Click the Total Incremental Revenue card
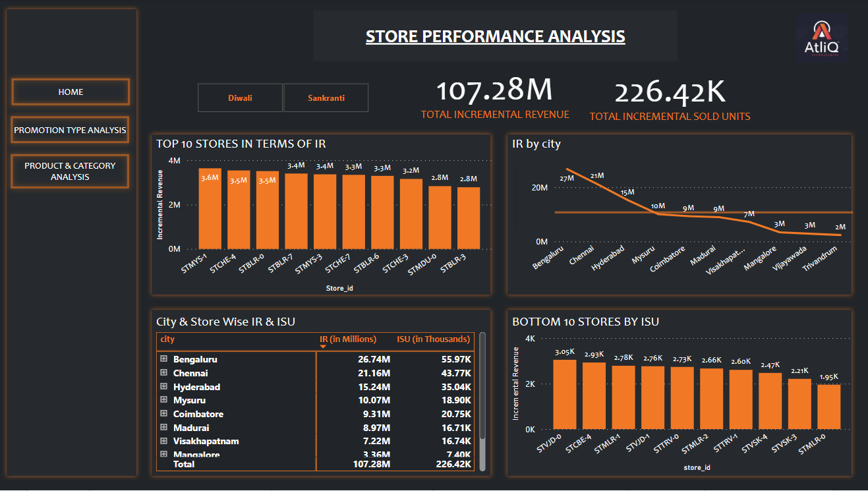 click(494, 99)
